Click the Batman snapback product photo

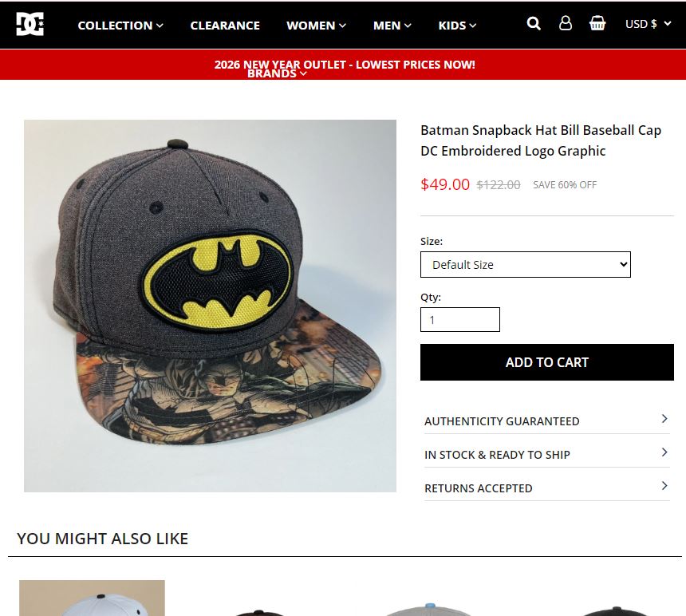(x=210, y=306)
